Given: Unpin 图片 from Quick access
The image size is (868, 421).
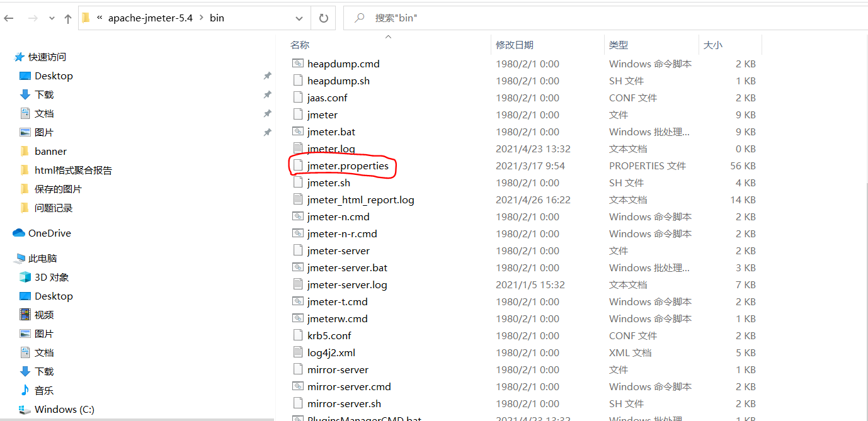Looking at the screenshot, I should 267,132.
